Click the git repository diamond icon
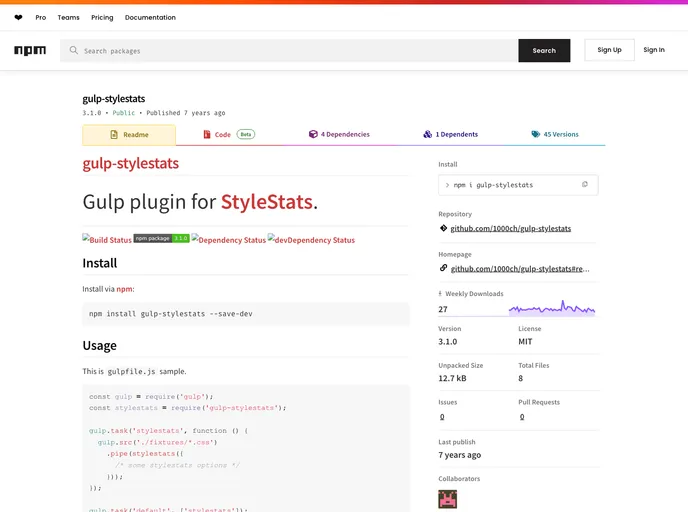The image size is (688, 512). (443, 228)
